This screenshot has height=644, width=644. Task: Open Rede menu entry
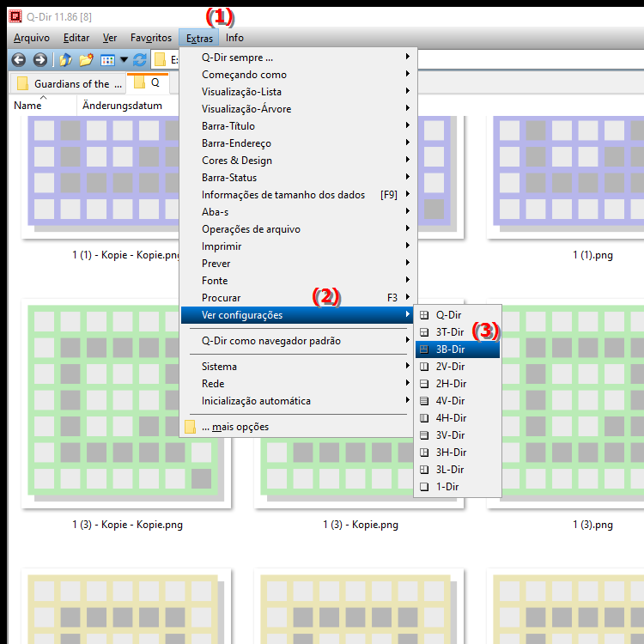pos(298,384)
